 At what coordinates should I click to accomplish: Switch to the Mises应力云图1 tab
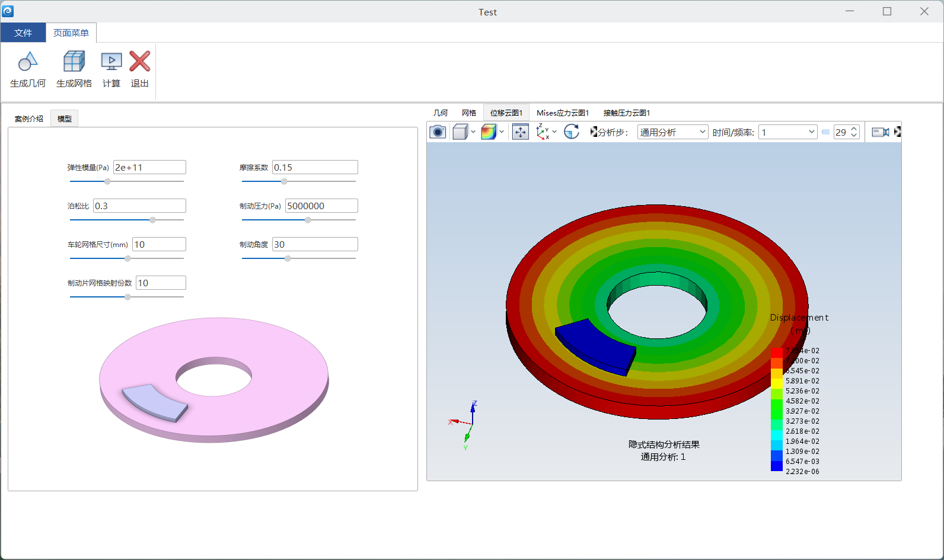(563, 113)
